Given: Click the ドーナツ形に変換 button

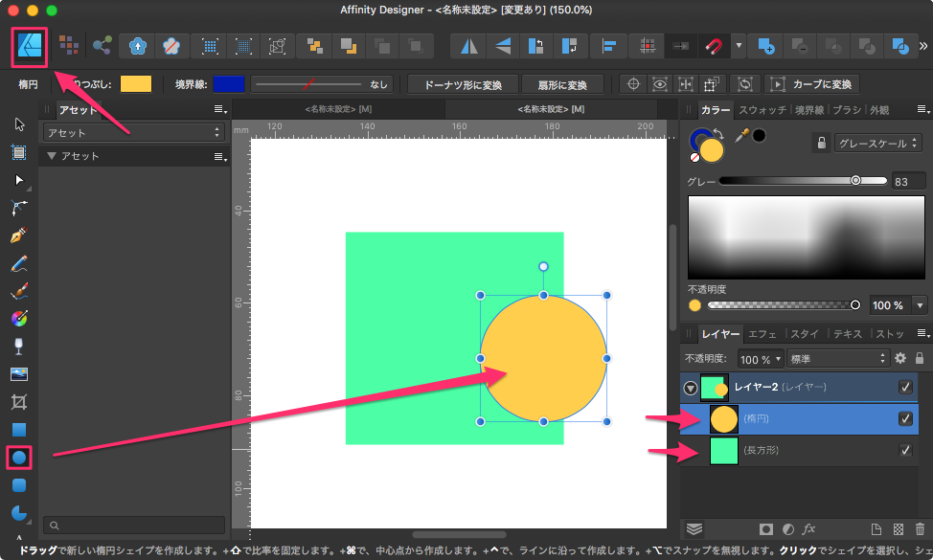Looking at the screenshot, I should pos(463,84).
